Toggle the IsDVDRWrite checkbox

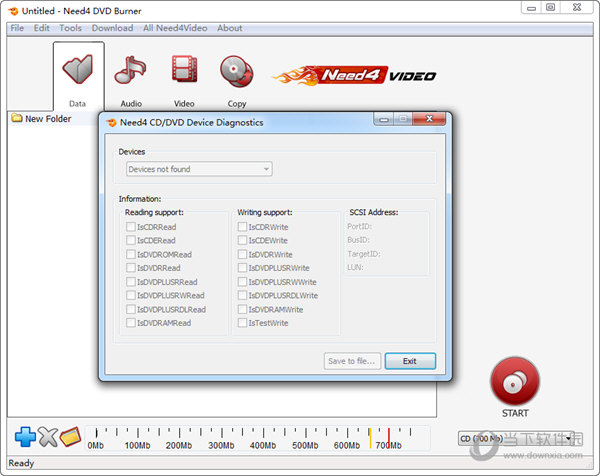[242, 254]
